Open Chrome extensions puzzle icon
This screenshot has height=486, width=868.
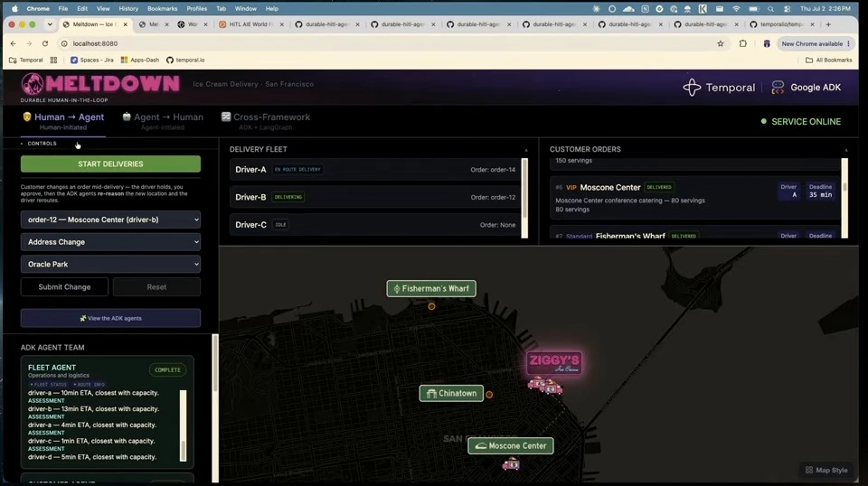coord(743,43)
